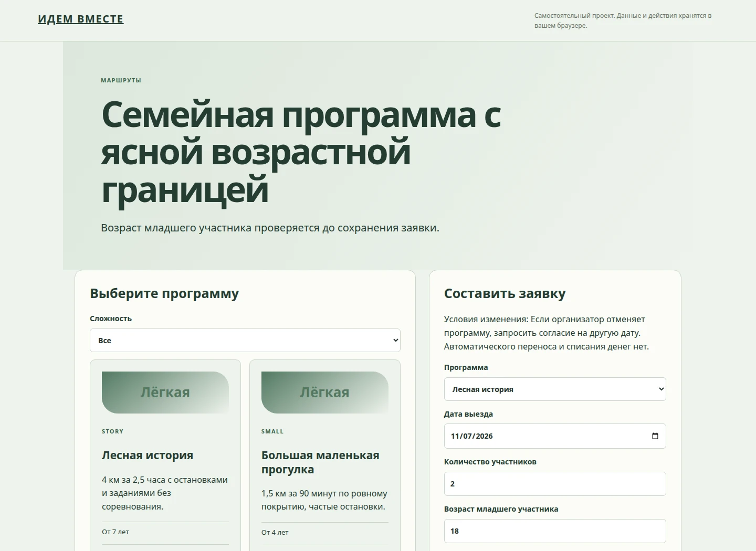Click the Лесная история card title
The image size is (756, 551).
coord(148,455)
